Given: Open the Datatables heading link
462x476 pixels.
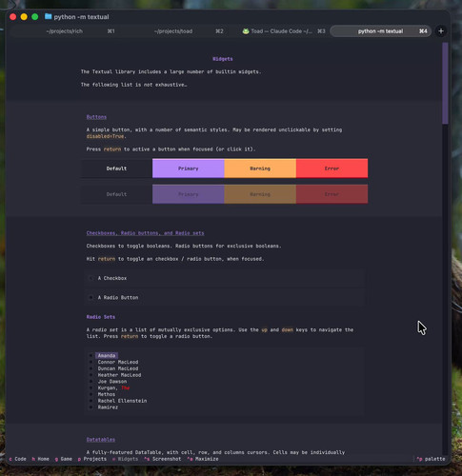Looking at the screenshot, I should click(101, 440).
